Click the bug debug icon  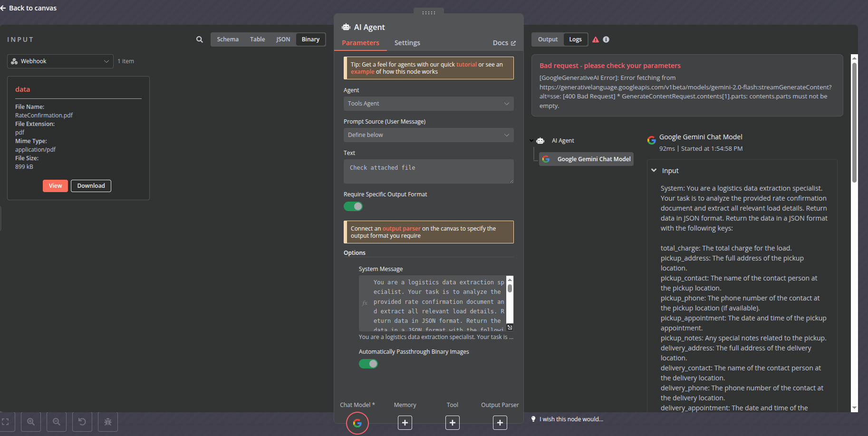coord(108,422)
